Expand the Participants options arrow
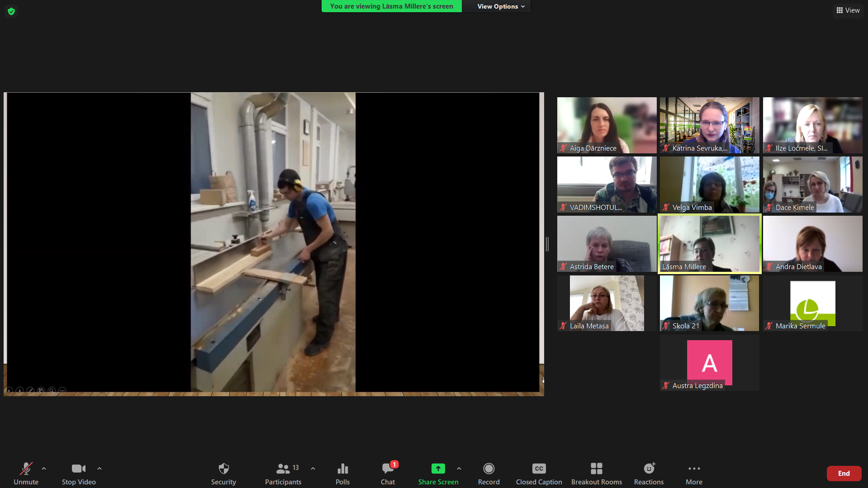The width and height of the screenshot is (868, 488). [x=313, y=469]
